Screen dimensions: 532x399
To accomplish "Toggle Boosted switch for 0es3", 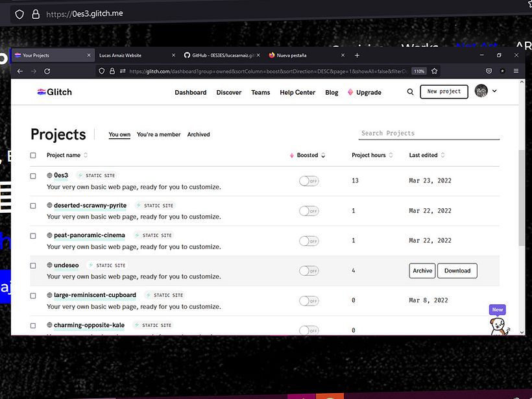I will pyautogui.click(x=309, y=181).
